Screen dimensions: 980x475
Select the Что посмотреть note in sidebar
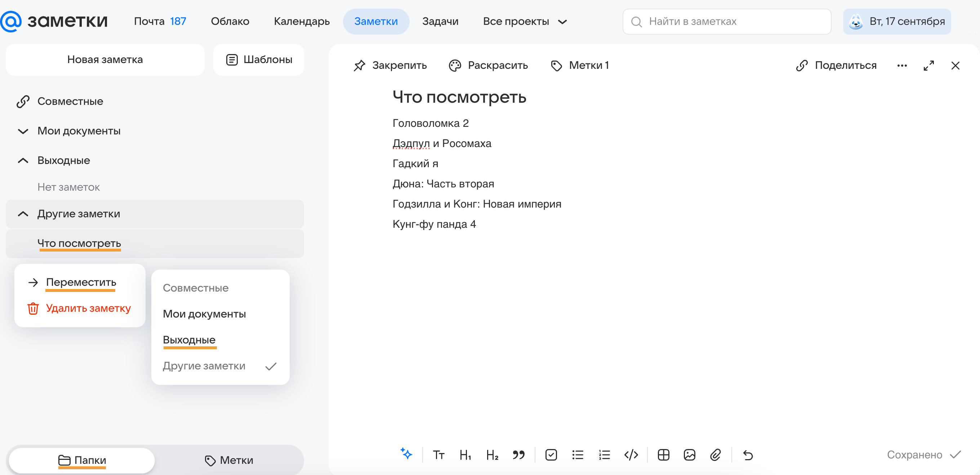coord(155,244)
